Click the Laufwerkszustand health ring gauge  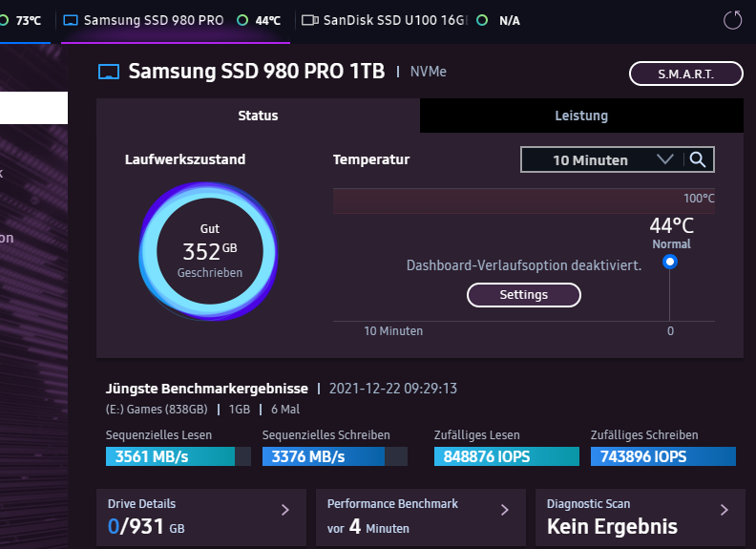pyautogui.click(x=209, y=251)
